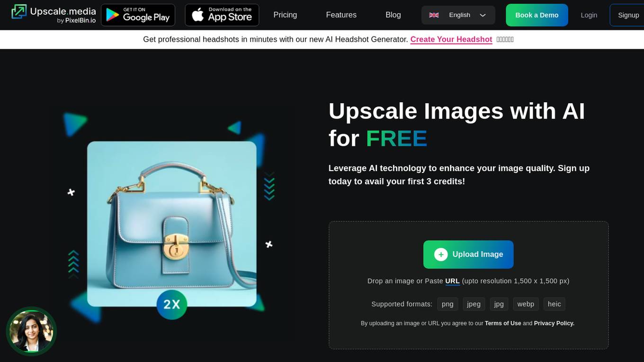Open the headshot avatar chat bubble
The height and width of the screenshot is (362, 644).
31,331
